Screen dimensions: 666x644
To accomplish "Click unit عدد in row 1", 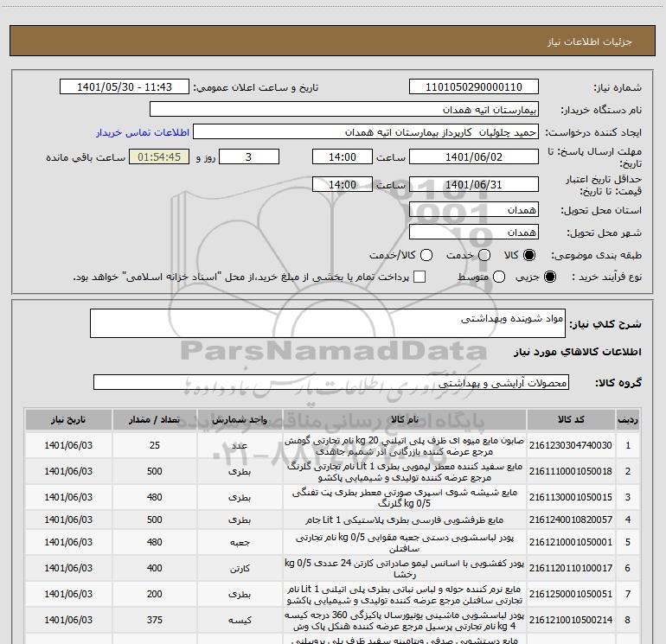I will pyautogui.click(x=240, y=445).
